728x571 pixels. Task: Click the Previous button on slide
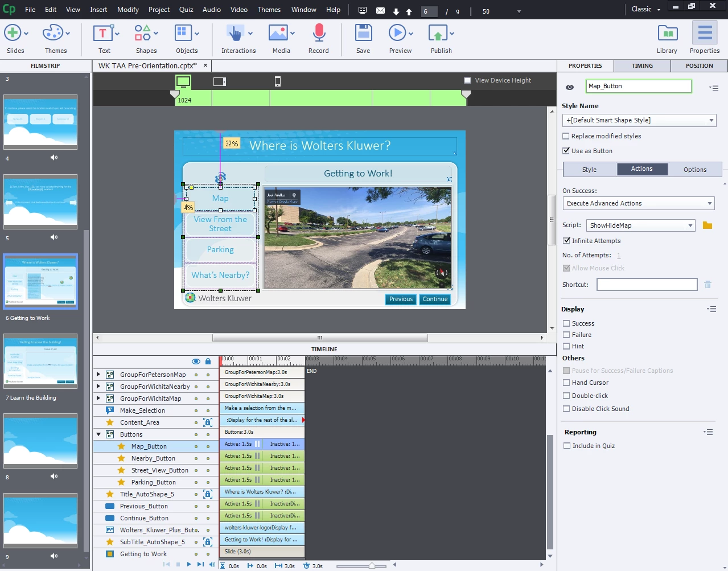401,299
